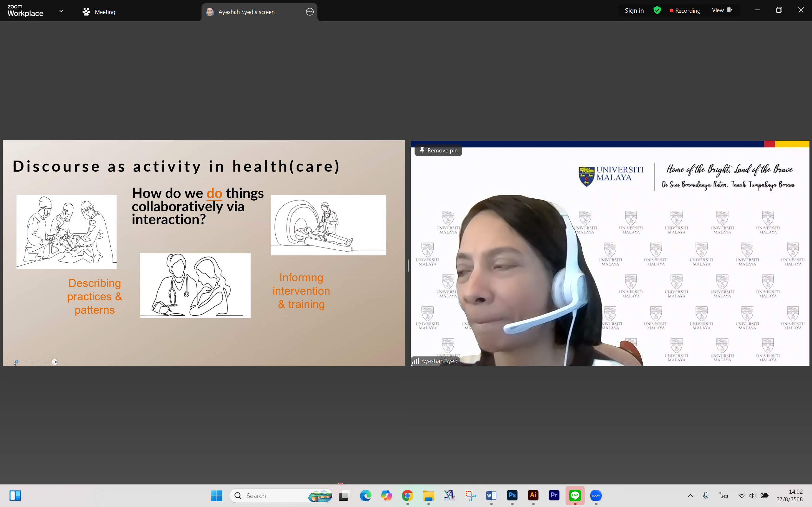Select Ayeshah Syed's screen tab
Screen dimensions: 812x507
[246, 12]
